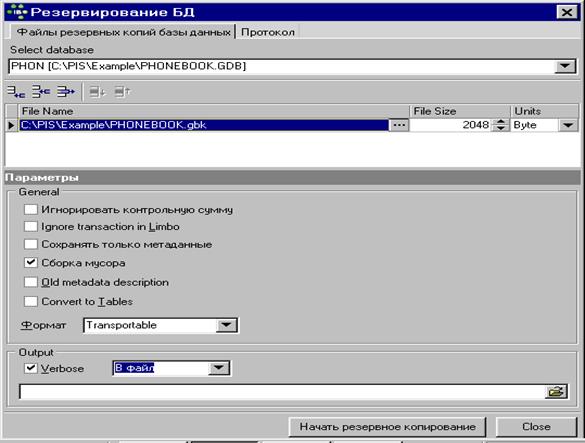
Task: Click the third delete-file toolbar icon
Action: 66,91
